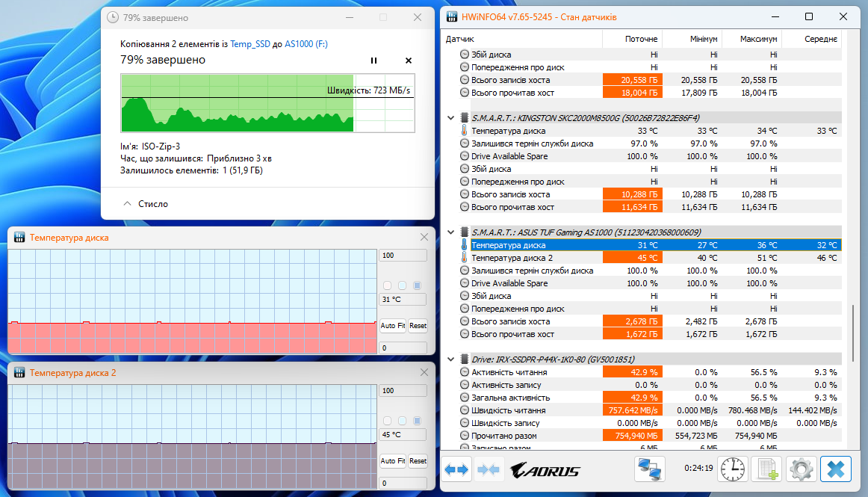Click the collapse sensors arrows icon

coord(489,470)
